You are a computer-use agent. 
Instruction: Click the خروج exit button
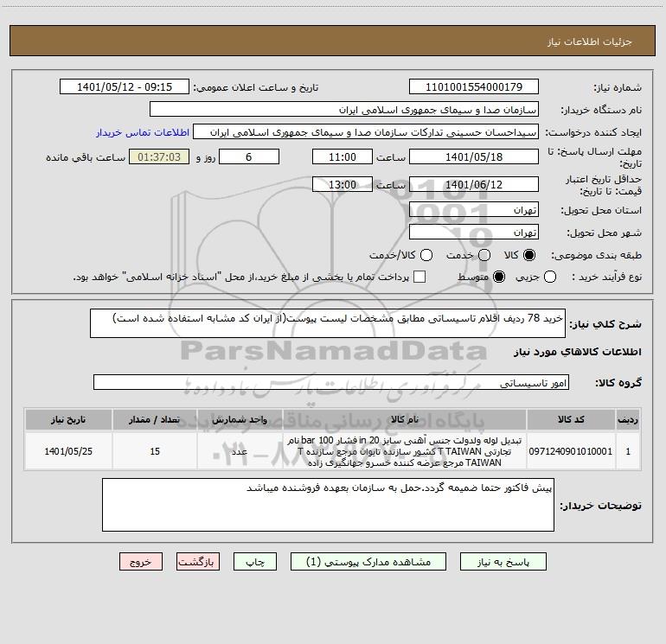pos(141,562)
